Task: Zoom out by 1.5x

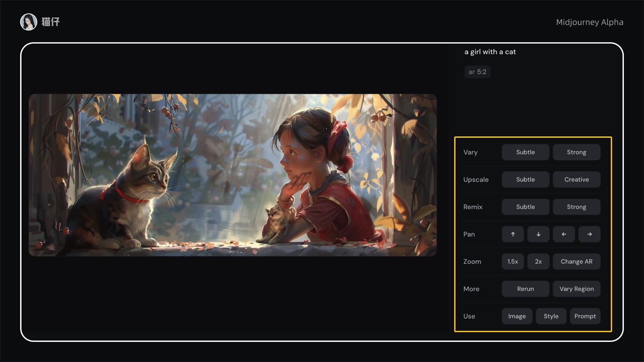Action: (513, 262)
